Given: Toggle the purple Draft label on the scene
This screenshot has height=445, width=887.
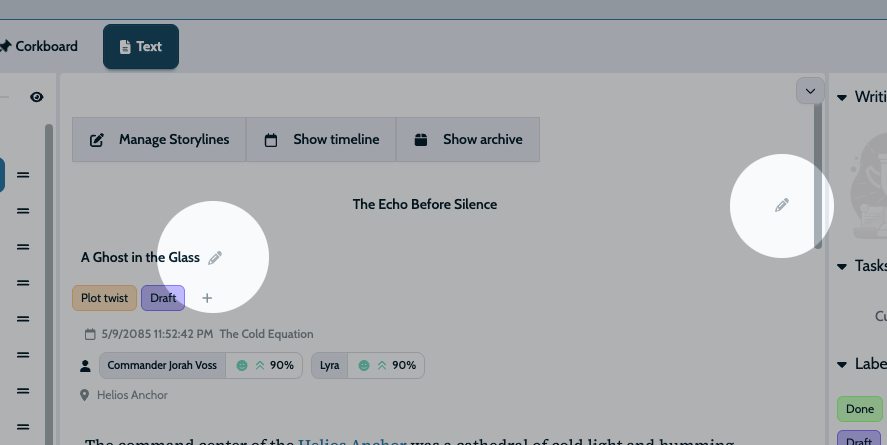Looking at the screenshot, I should (x=163, y=298).
